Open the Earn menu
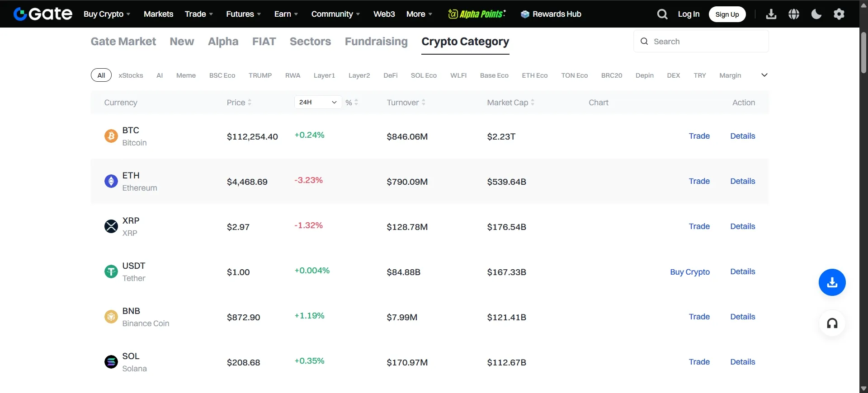The height and width of the screenshot is (393, 868). [x=286, y=14]
